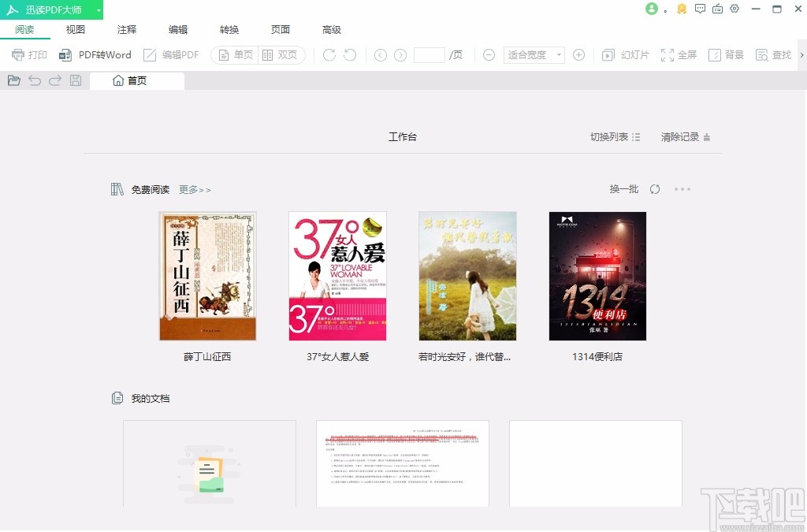Click the toolbar overflow chevron
807x532 pixels.
tap(801, 54)
